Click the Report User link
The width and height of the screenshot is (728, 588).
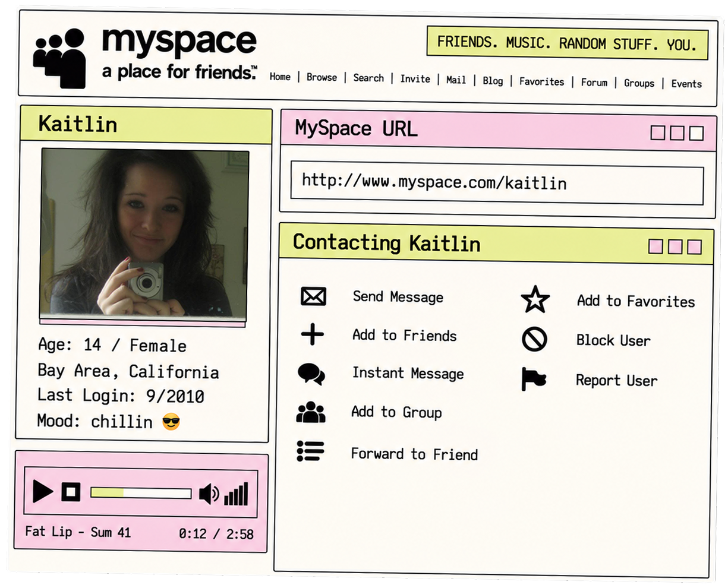[616, 380]
